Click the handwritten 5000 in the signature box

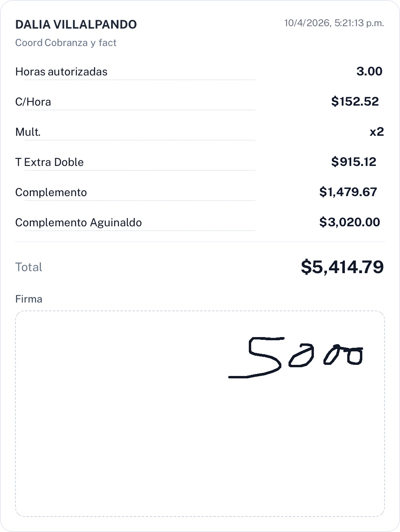[x=296, y=357]
